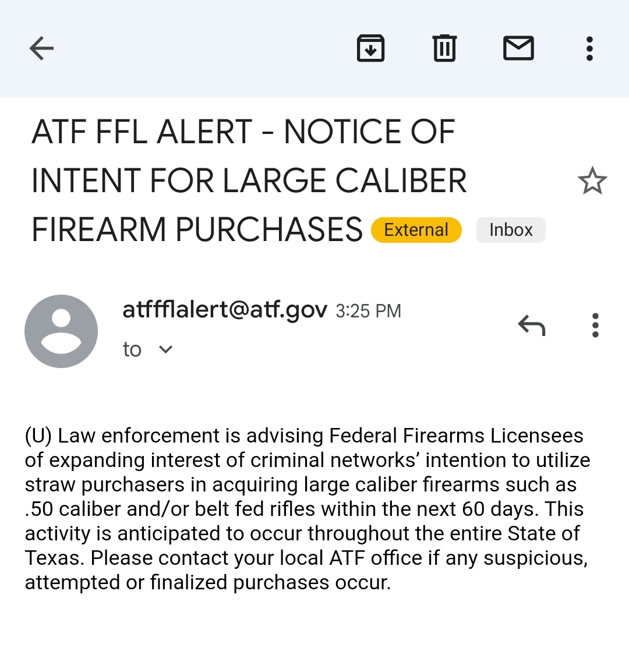
Task: Star the ATF FFL ALERT email
Action: pos(592,181)
